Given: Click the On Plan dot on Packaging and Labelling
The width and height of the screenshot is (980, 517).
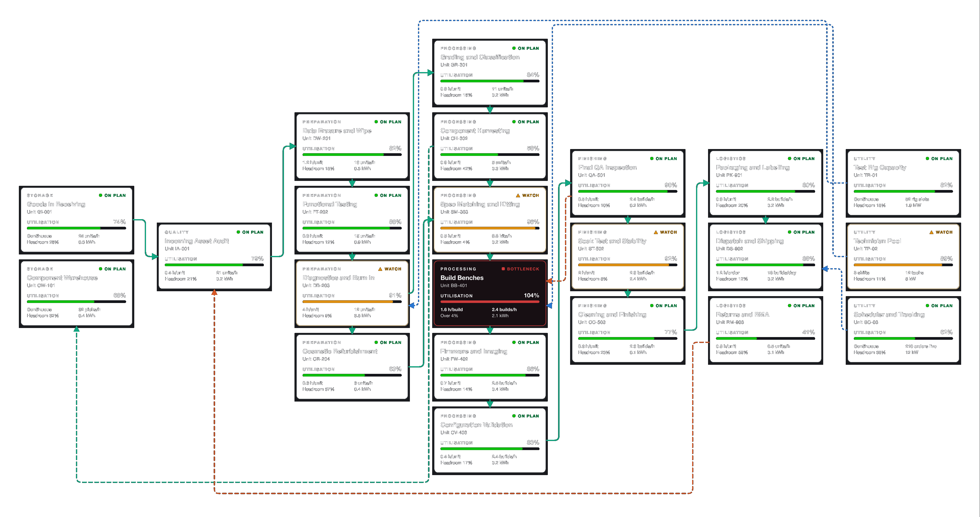Looking at the screenshot, I should pyautogui.click(x=789, y=159).
